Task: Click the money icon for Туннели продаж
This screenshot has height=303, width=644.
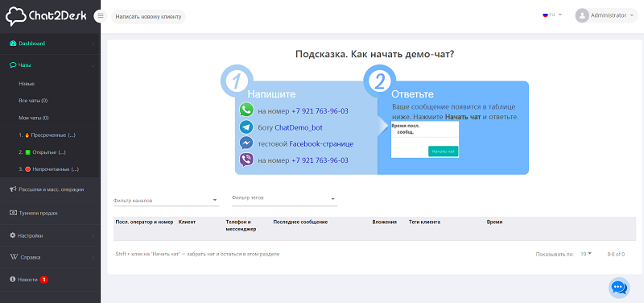Action: (13, 213)
